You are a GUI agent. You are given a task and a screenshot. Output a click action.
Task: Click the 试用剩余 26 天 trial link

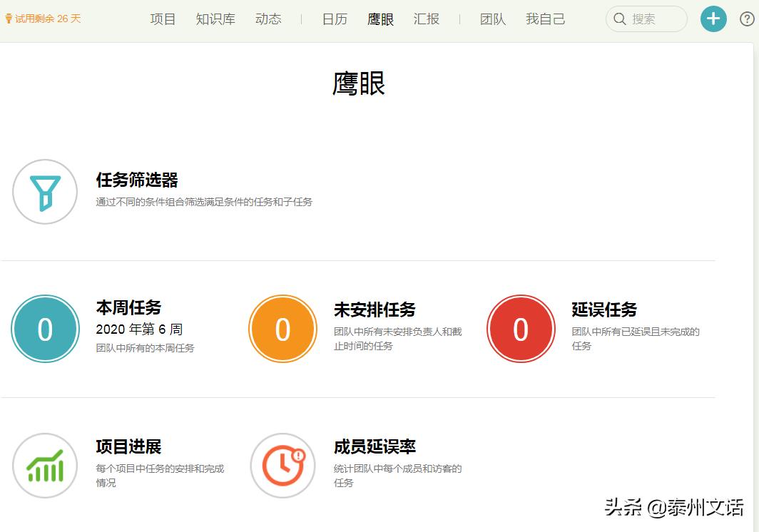click(43, 19)
